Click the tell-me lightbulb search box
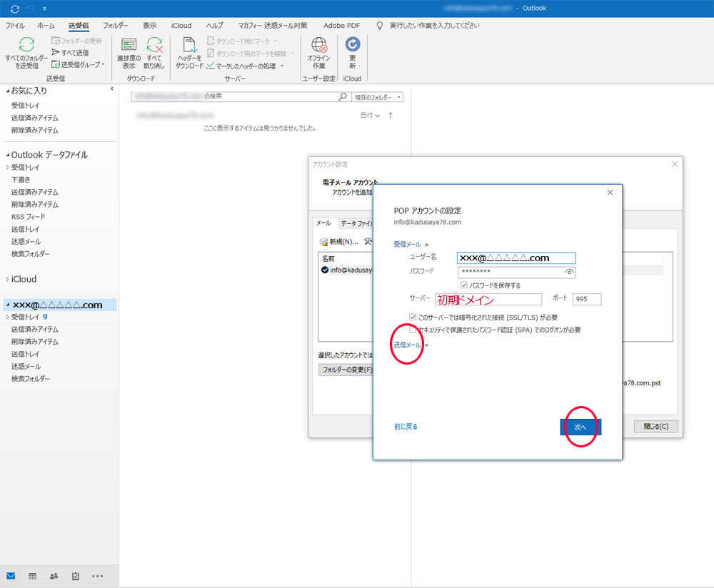This screenshot has height=588, width=714. (x=428, y=26)
